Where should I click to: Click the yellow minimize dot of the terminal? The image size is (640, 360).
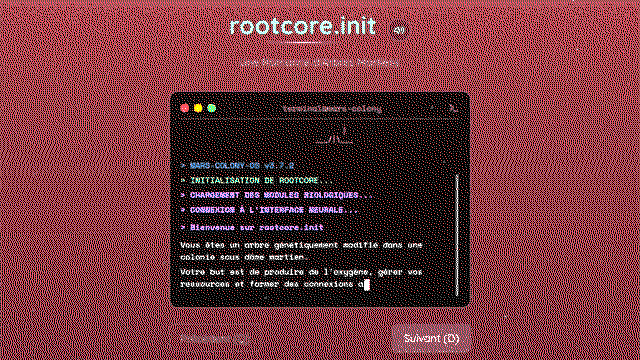[x=198, y=108]
